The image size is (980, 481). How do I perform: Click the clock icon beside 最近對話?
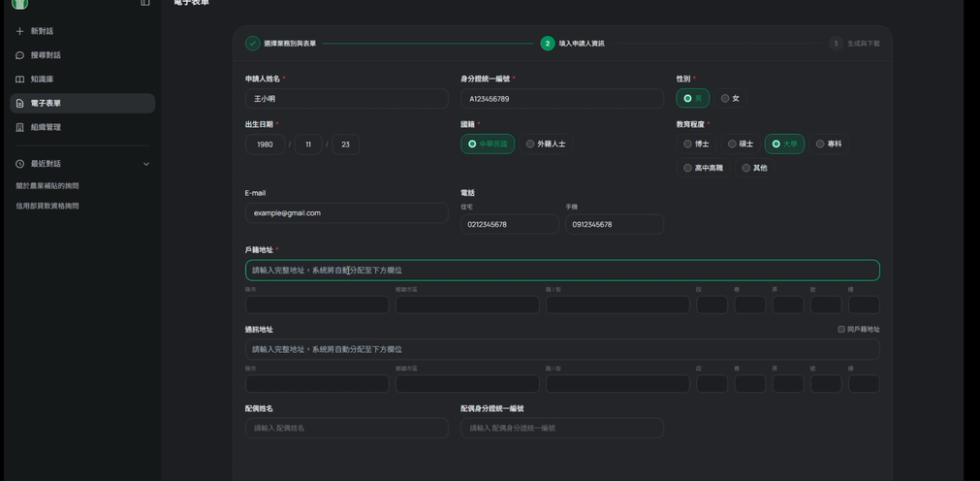click(x=20, y=164)
